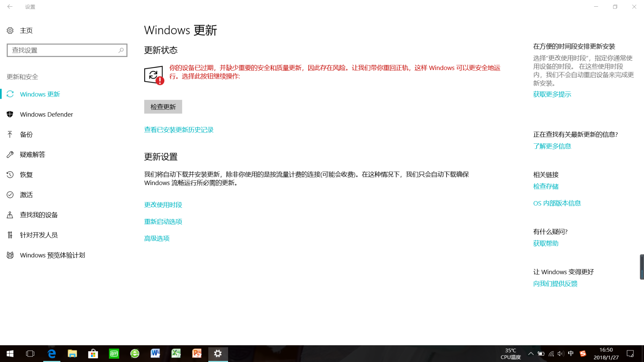Image resolution: width=644 pixels, height=362 pixels.
Task: Open 更改使用时段 link
Action: [163, 205]
